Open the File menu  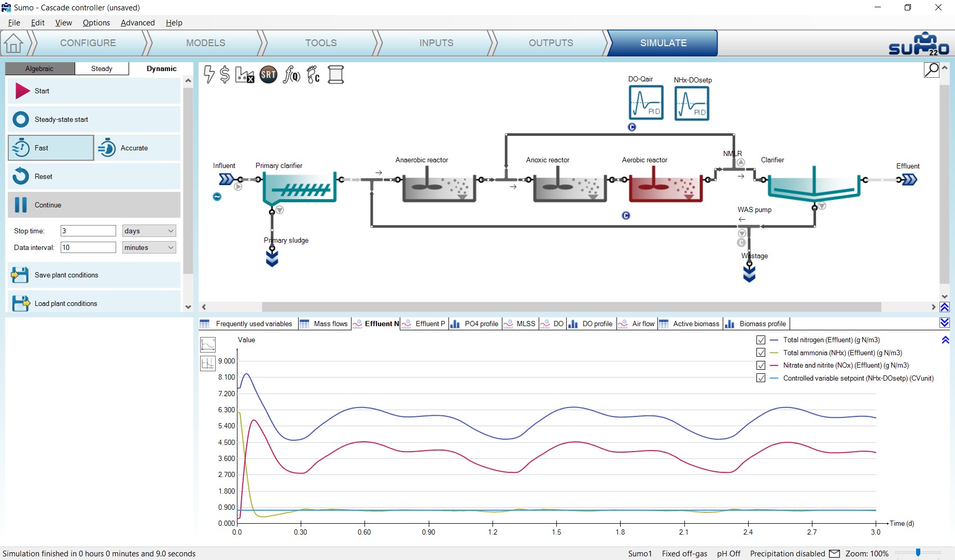14,23
